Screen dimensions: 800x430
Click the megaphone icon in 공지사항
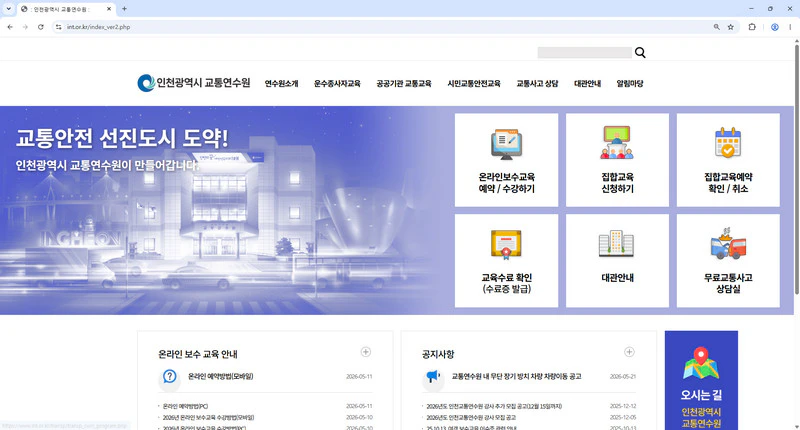pyautogui.click(x=433, y=376)
